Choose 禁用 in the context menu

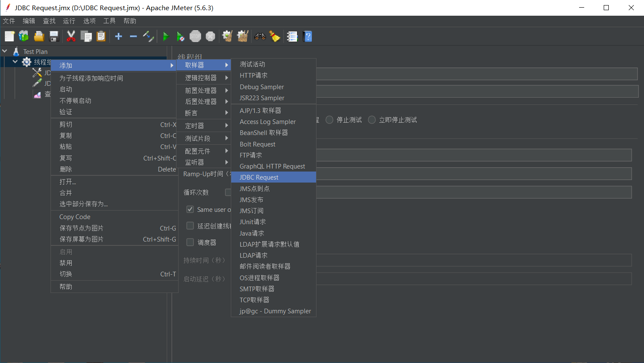[x=113, y=263]
